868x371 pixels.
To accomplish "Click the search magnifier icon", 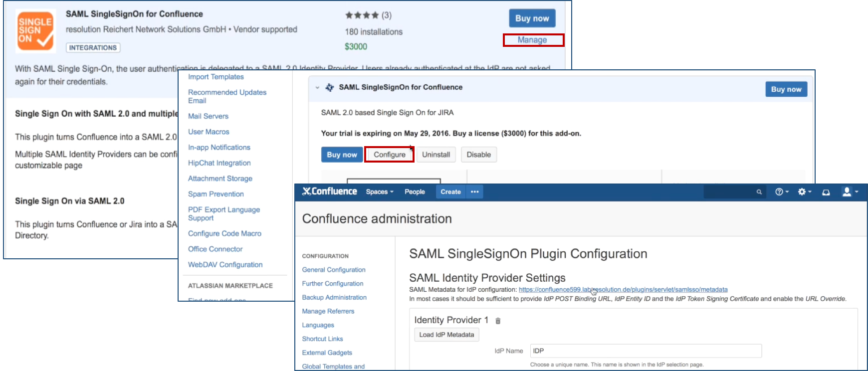I will pos(759,191).
